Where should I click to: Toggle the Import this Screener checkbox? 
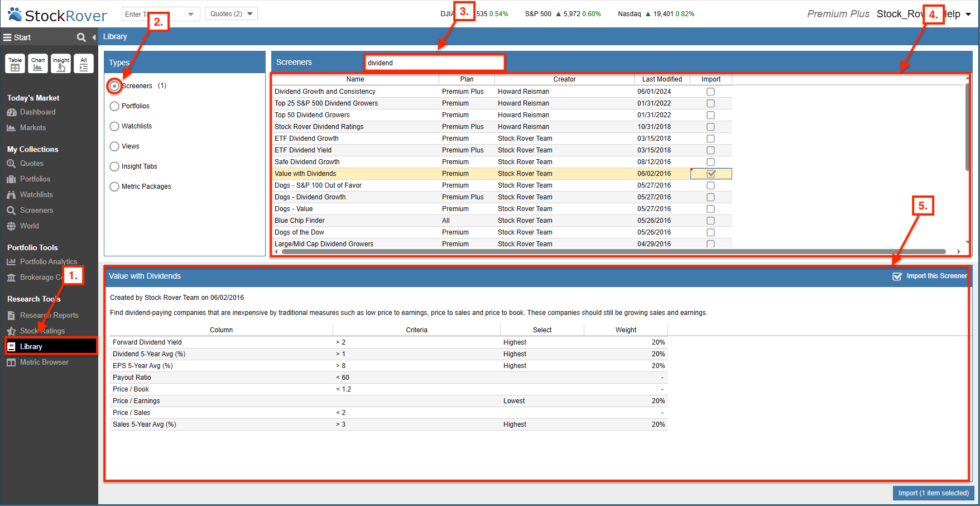(897, 276)
